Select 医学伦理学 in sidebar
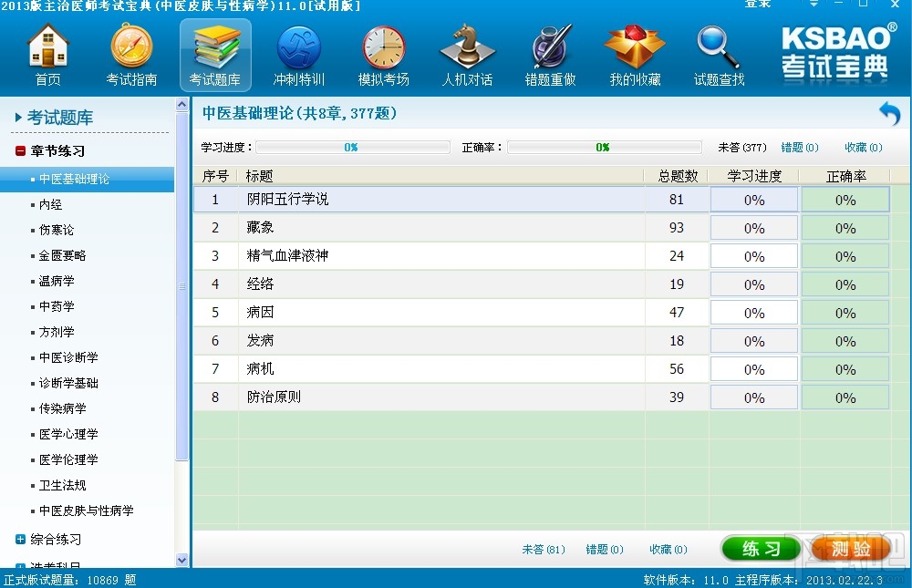This screenshot has width=912, height=588. (x=68, y=460)
